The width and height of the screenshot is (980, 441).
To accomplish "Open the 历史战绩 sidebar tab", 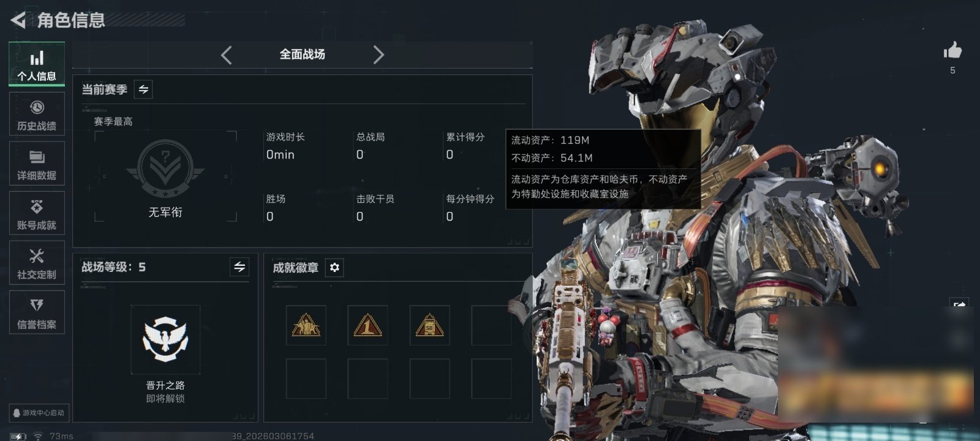I will [x=37, y=115].
